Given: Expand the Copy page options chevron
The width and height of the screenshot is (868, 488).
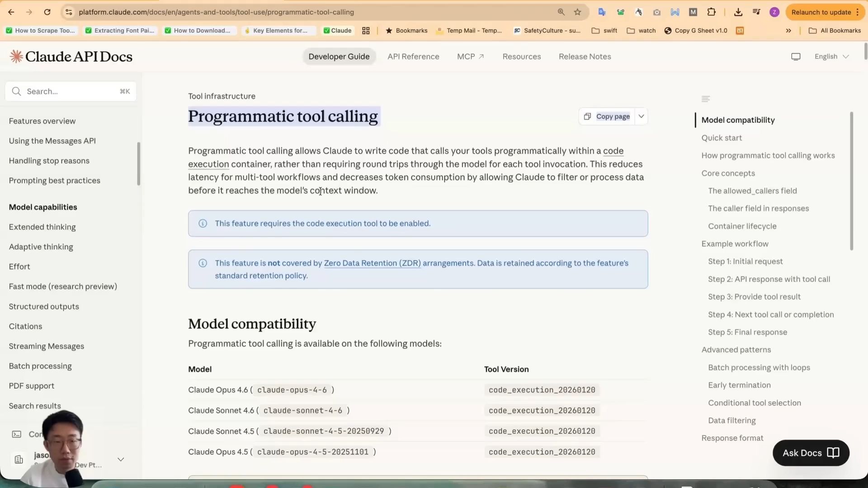Looking at the screenshot, I should pyautogui.click(x=641, y=117).
